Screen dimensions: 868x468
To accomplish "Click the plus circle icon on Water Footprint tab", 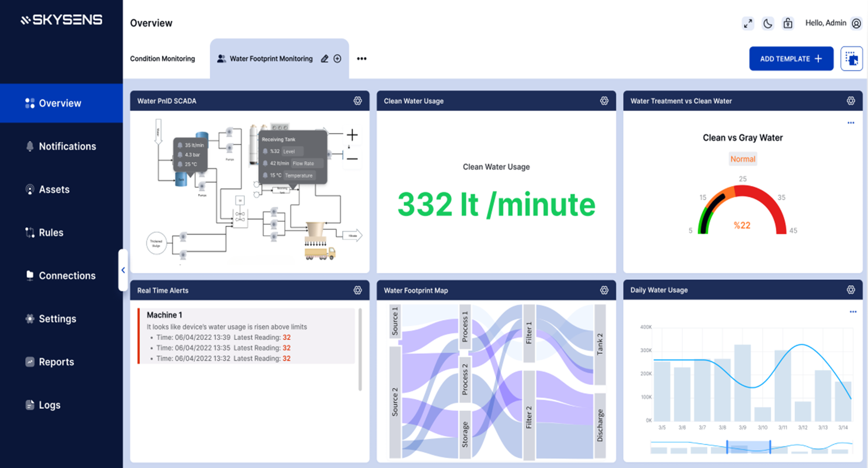I will 338,59.
